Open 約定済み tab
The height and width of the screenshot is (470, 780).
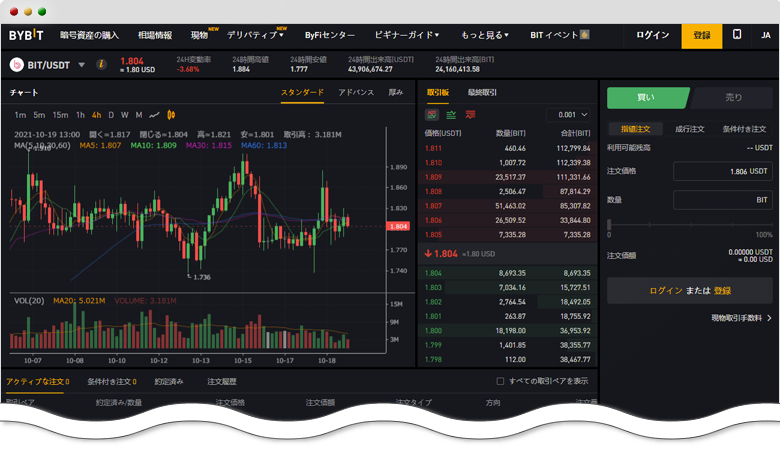pyautogui.click(x=169, y=381)
